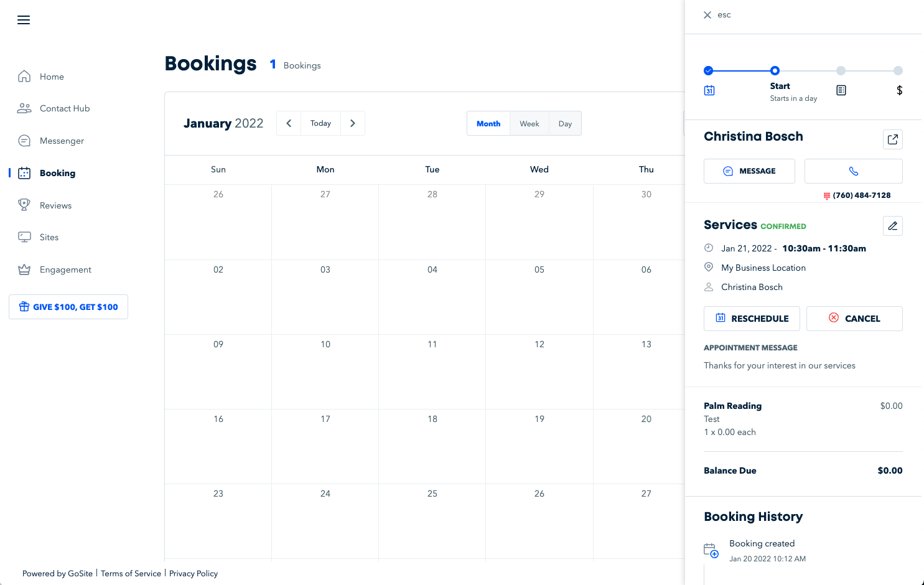
Task: Switch calendar to Week view
Action: pos(530,124)
